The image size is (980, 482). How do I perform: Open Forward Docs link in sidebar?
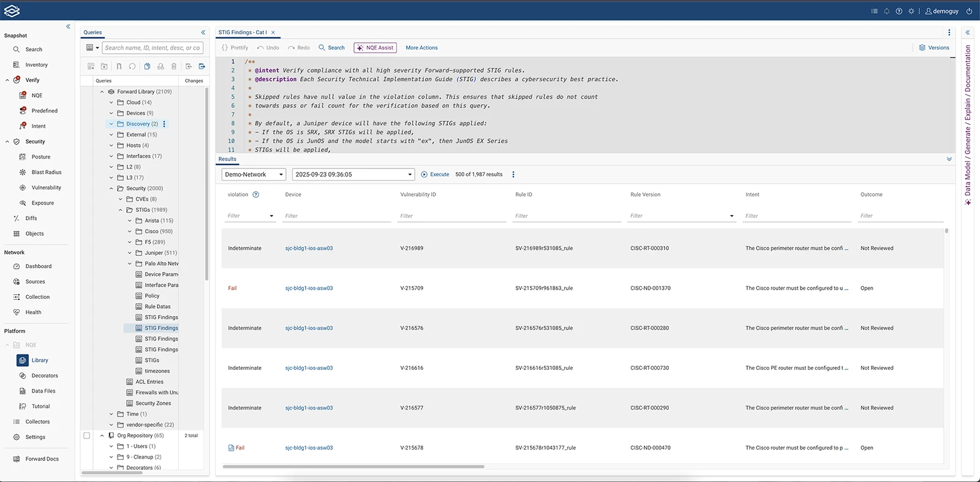tap(42, 459)
